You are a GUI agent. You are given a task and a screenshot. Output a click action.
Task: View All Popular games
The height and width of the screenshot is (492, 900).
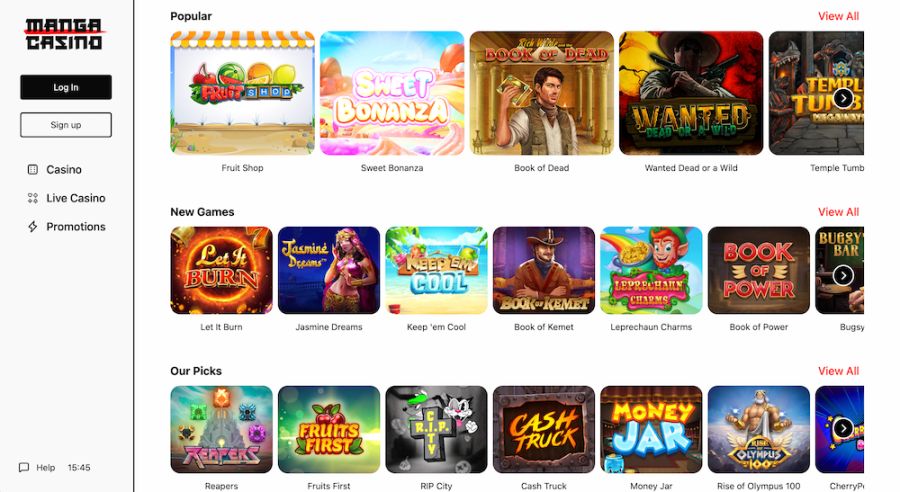pos(838,16)
